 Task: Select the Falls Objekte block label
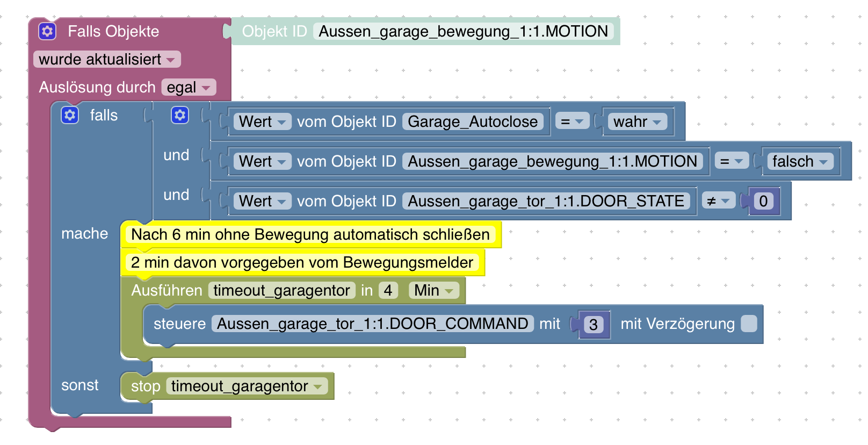113,31
